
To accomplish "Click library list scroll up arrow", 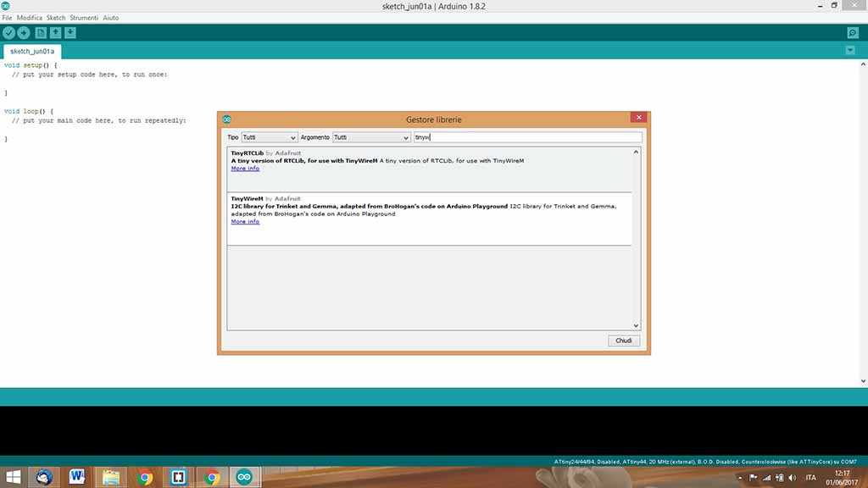I will point(636,152).
